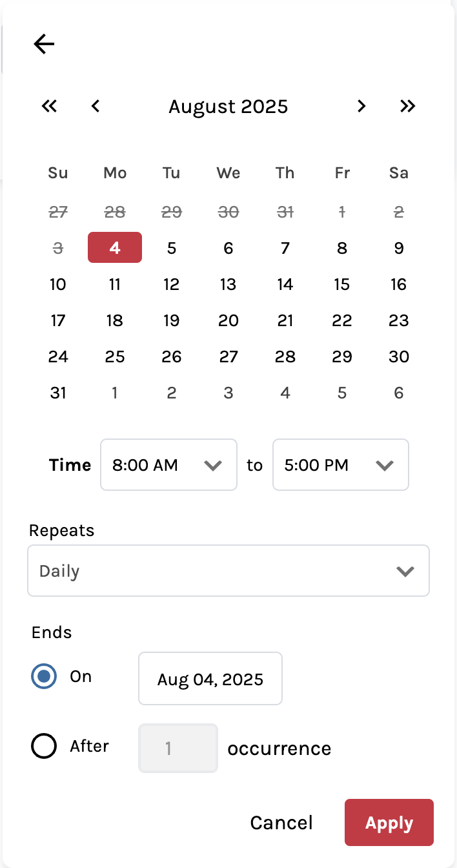The image size is (457, 868).
Task: Click the occurrence count input field
Action: [178, 749]
